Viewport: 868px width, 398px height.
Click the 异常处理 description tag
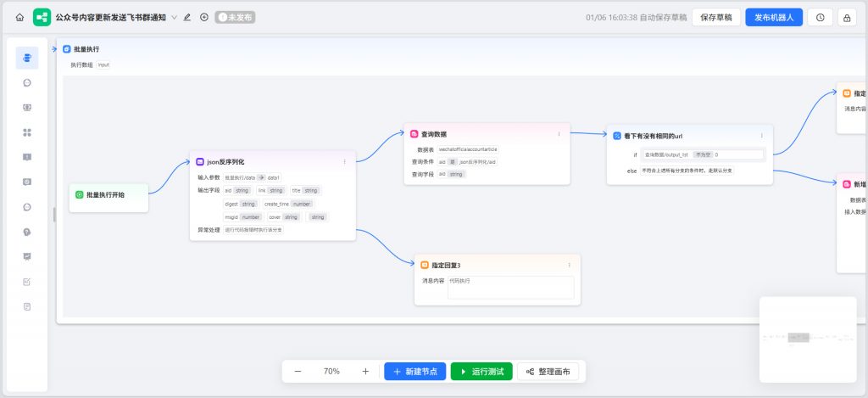(253, 230)
